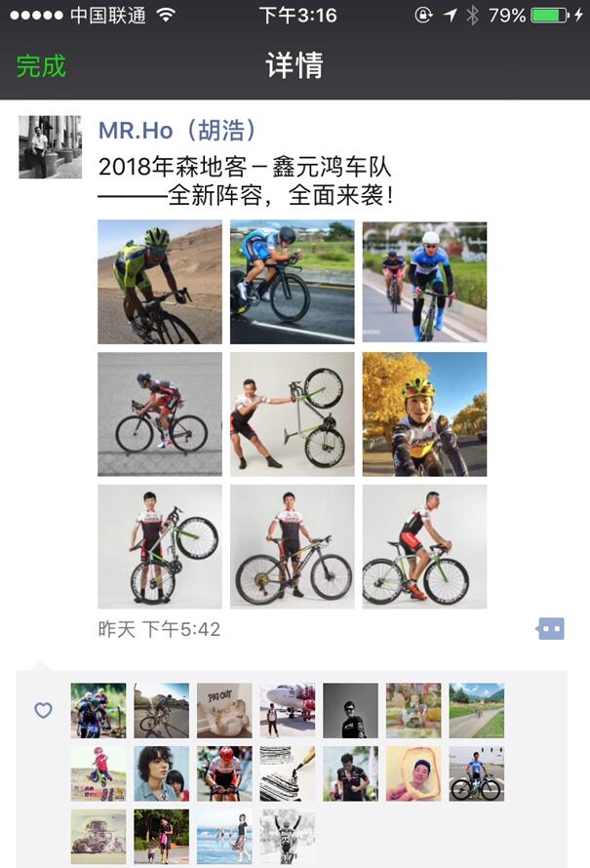Open photo of cyclist on gray pavement
The height and width of the screenshot is (868, 590).
pos(160,414)
